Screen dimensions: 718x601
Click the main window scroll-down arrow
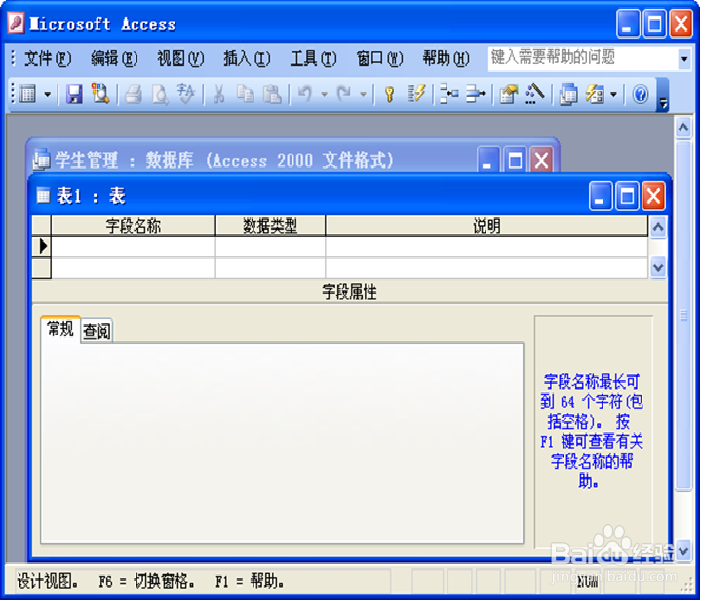[684, 551]
